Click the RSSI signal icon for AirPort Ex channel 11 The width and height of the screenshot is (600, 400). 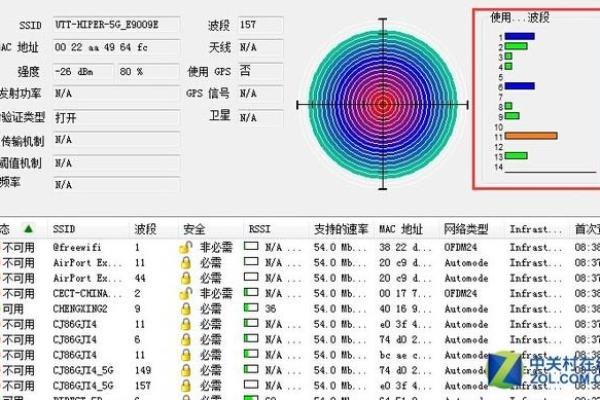251,261
